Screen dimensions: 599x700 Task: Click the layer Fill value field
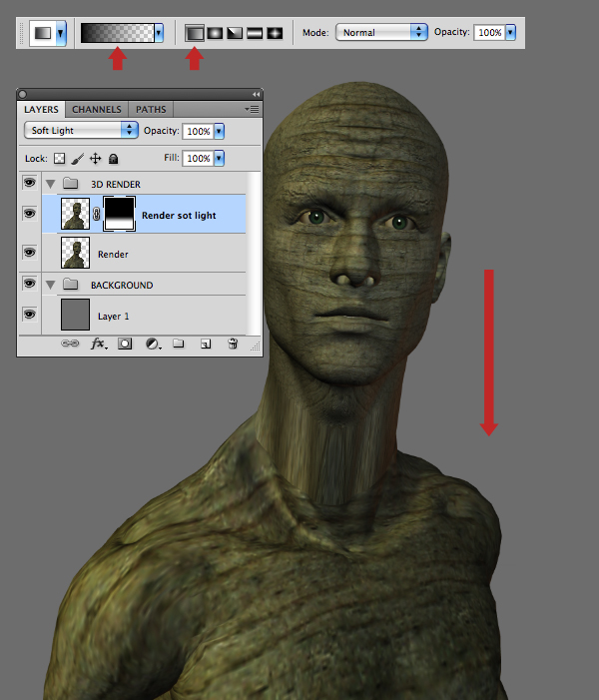(199, 158)
